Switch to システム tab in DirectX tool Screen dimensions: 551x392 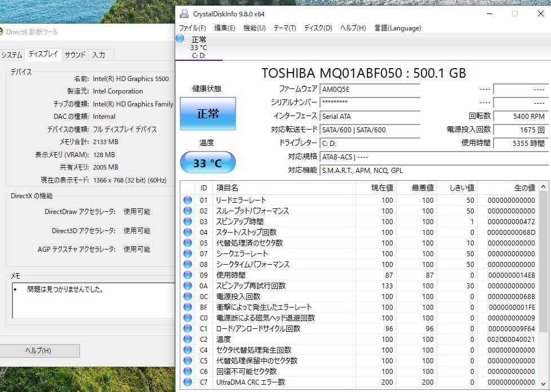(x=12, y=55)
